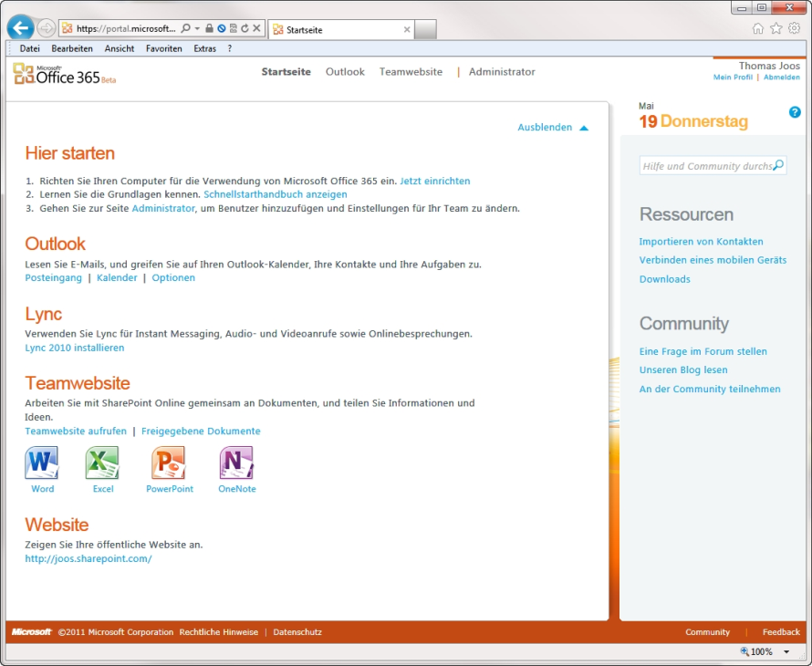Viewport: 812px width, 666px height.
Task: Click the blocked-content icon in address bar
Action: [x=221, y=28]
